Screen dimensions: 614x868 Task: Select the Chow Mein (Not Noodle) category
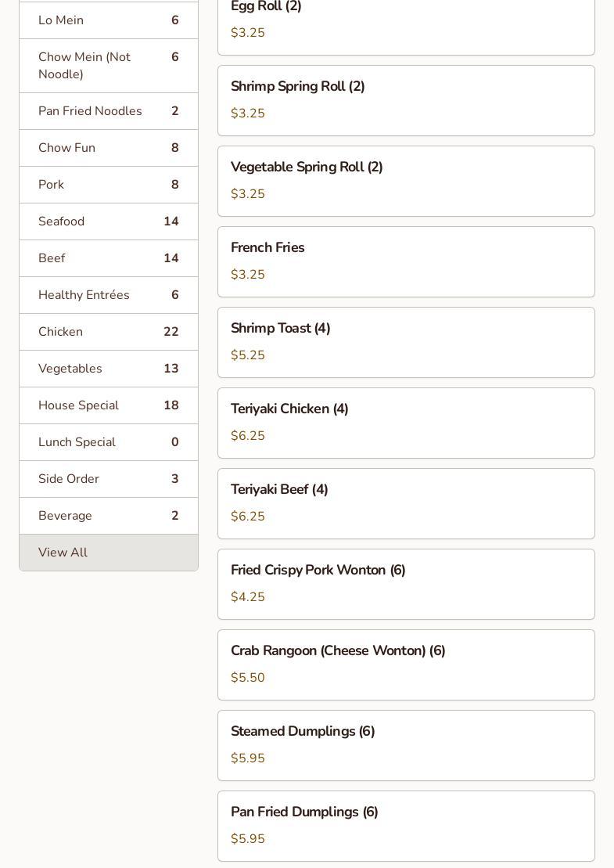(x=108, y=66)
